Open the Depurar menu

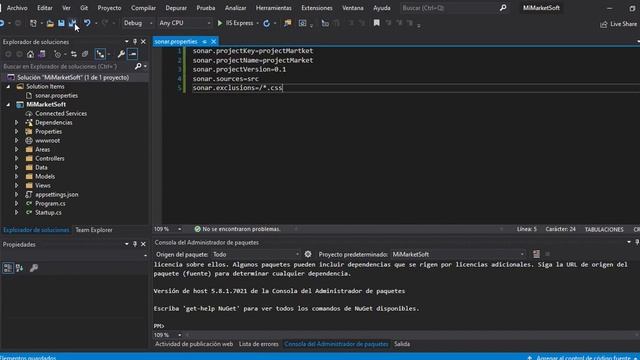[x=176, y=8]
